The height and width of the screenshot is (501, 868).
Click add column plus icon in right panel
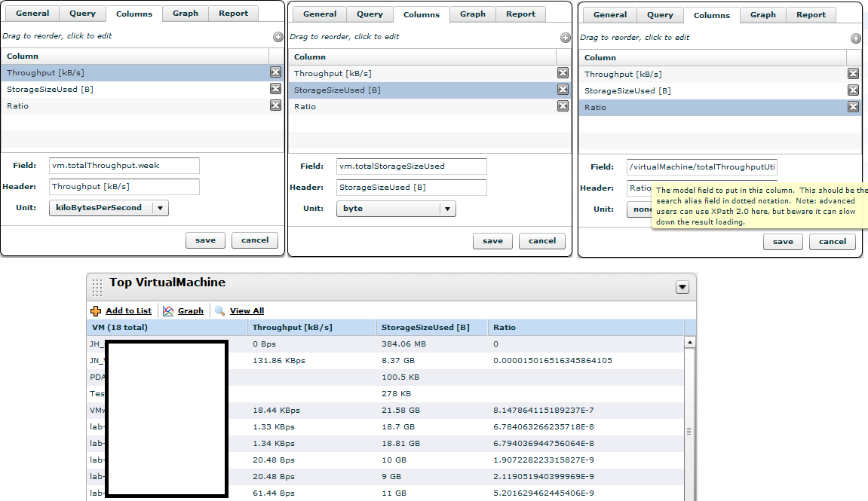(856, 38)
